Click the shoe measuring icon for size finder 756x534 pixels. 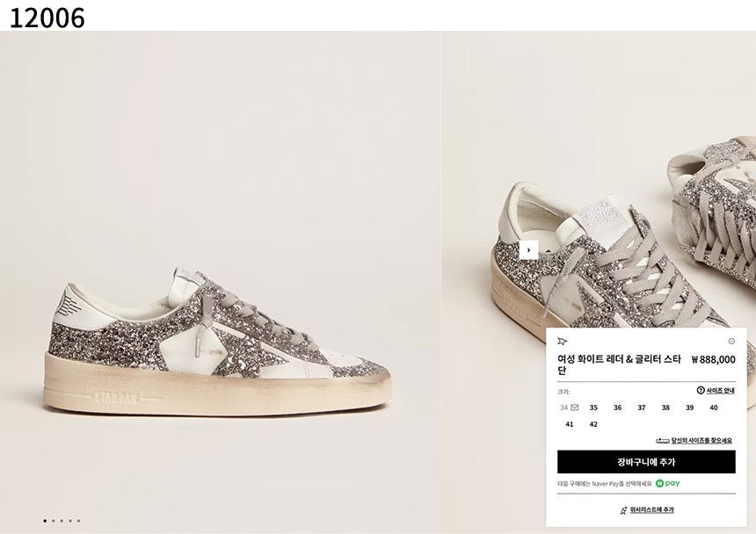[x=663, y=441]
